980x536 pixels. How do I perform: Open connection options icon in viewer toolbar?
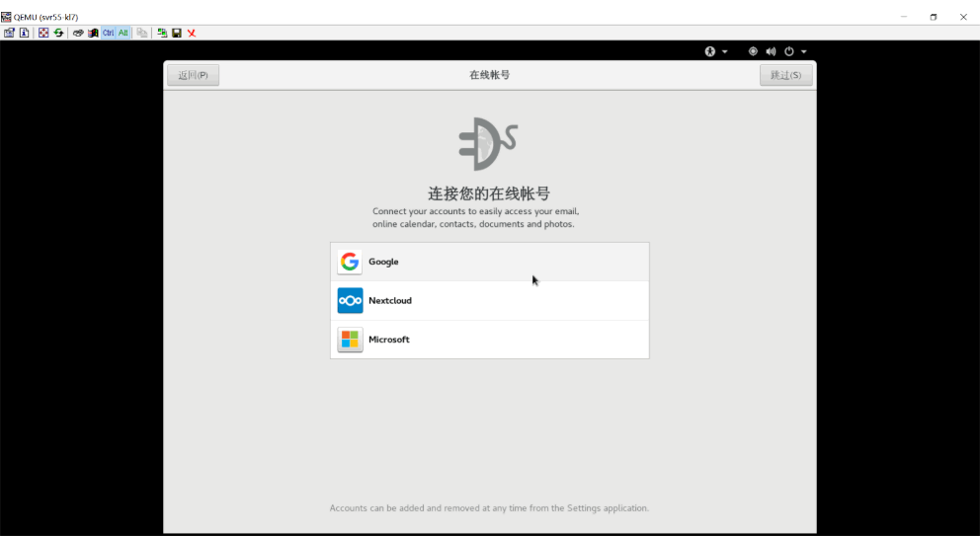click(9, 33)
